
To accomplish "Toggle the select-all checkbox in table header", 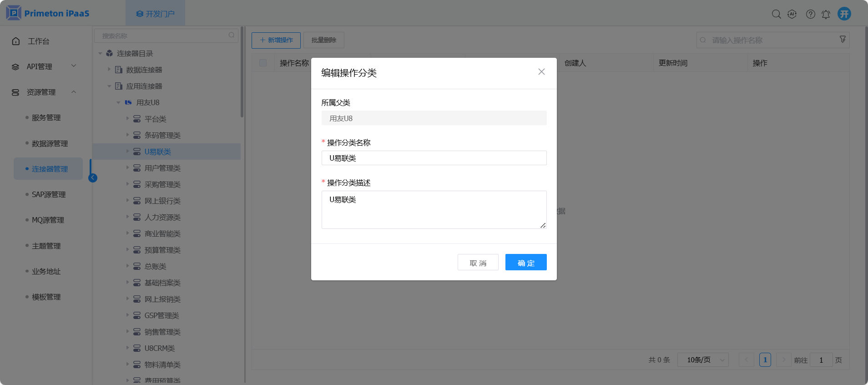I will [x=263, y=63].
